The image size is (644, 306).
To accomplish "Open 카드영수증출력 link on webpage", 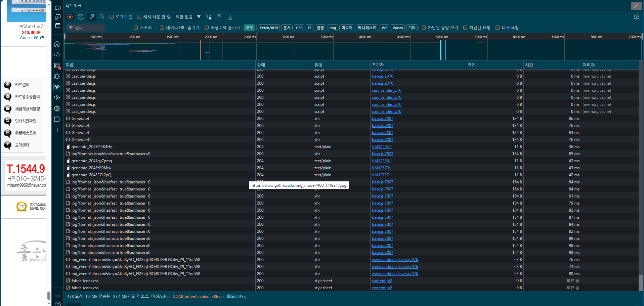I will coord(27,97).
